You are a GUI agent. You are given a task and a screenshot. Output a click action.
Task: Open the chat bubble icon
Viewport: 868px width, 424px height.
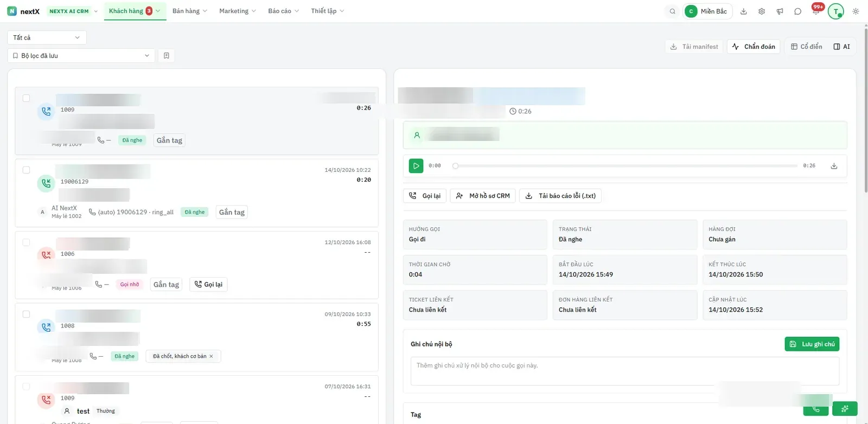(797, 11)
